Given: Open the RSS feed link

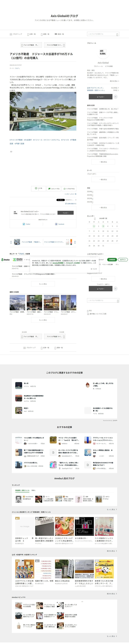Looking at the screenshot, I should tap(89, 311).
